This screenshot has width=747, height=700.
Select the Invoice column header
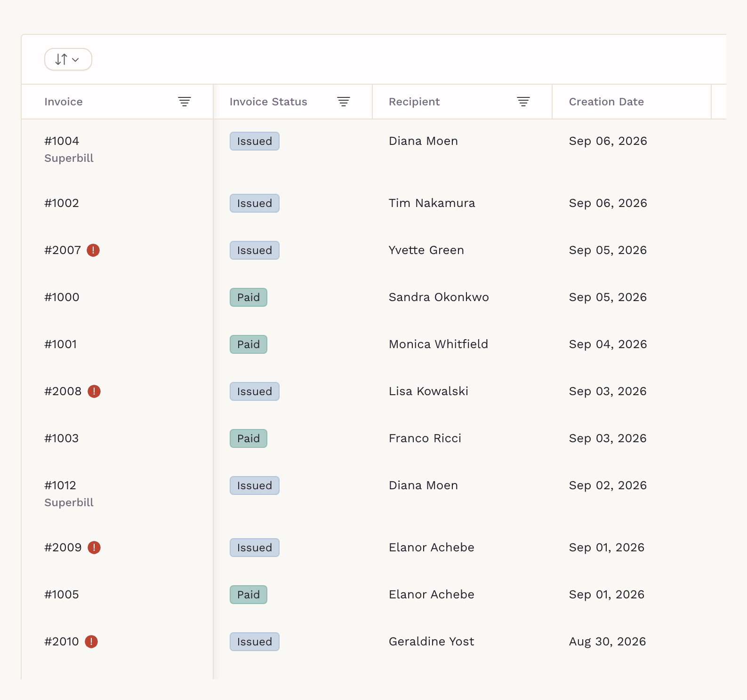[x=64, y=102]
